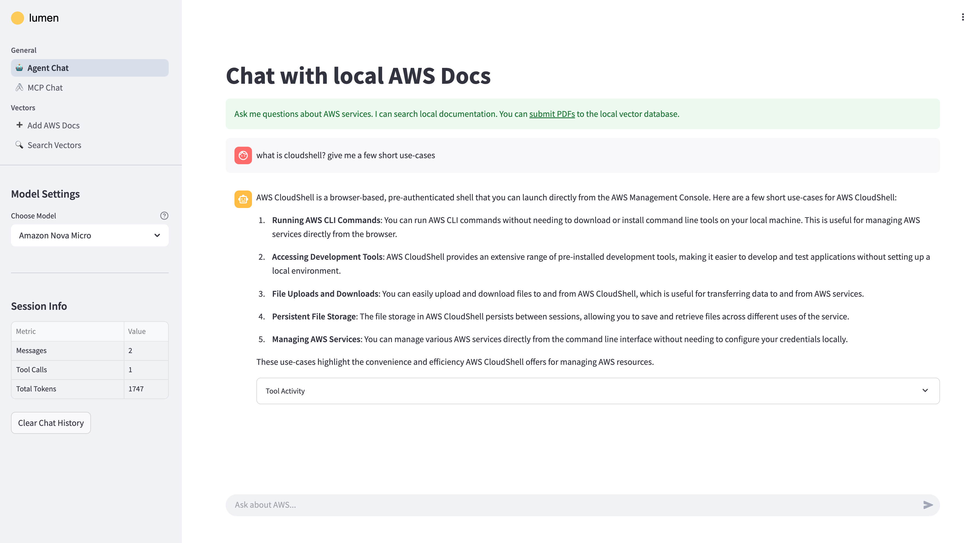Click the Chat with local AWS Docs title
The image size is (980, 543).
pos(358,75)
